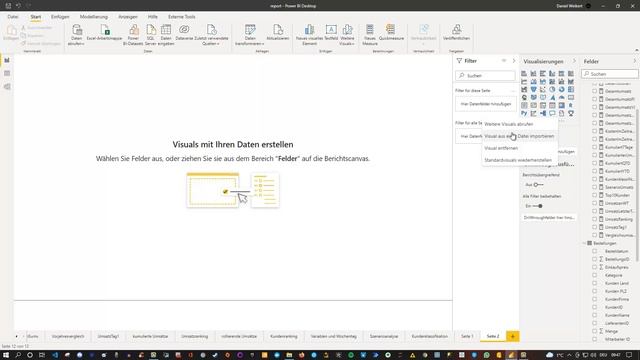
Task: Open the Szenarioanalyse page tab
Action: tap(384, 336)
